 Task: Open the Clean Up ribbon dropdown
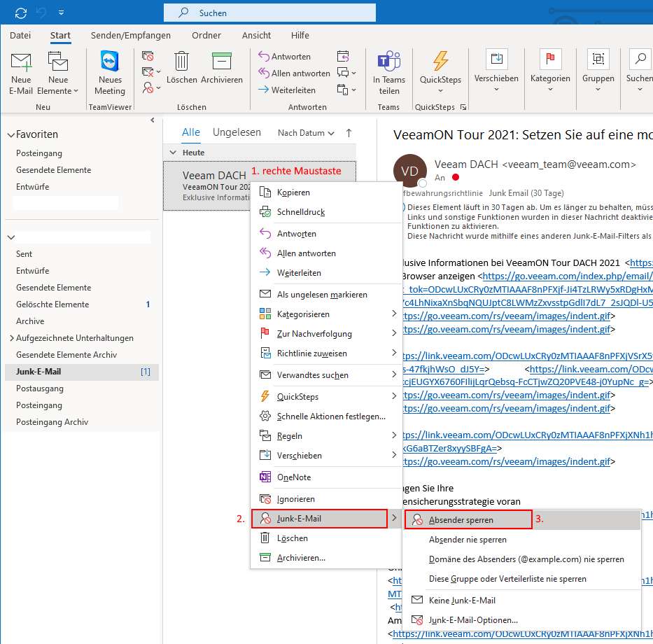click(x=150, y=72)
